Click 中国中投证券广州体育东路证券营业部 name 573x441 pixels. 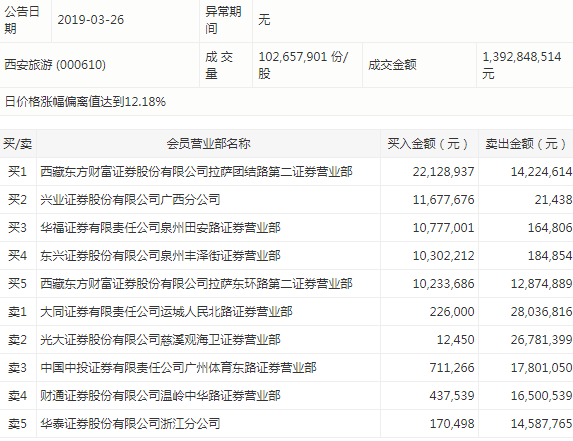(178, 368)
